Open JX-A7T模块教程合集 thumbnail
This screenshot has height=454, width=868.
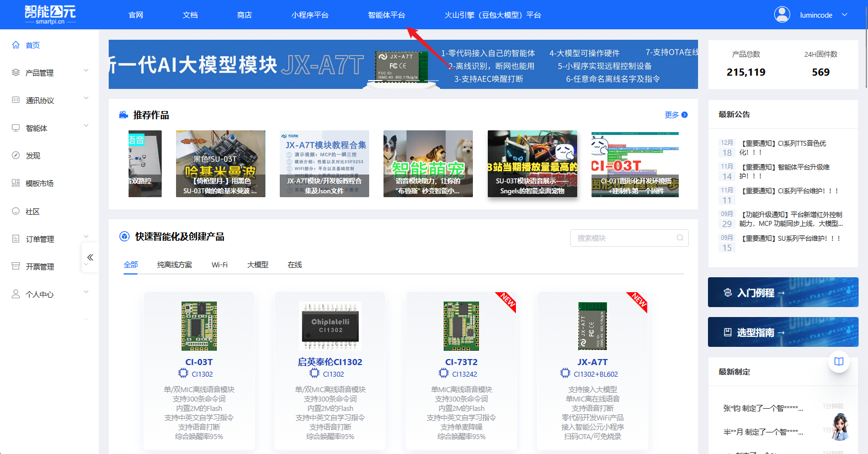[x=324, y=163]
